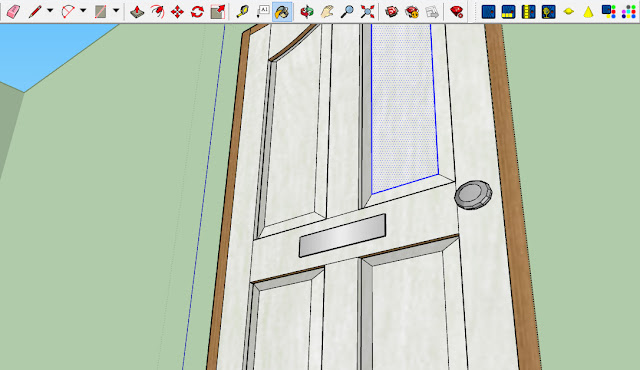640x370 pixels.
Task: Click the blue icon with yellow squares
Action: pos(508,12)
